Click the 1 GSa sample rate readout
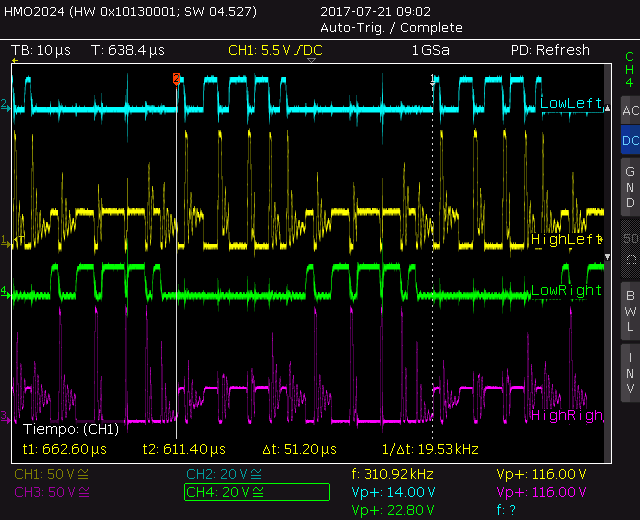640x520 pixels. 431,50
